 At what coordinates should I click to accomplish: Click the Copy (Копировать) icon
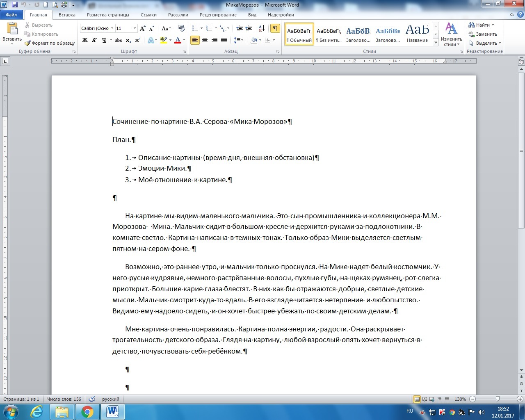click(x=27, y=34)
